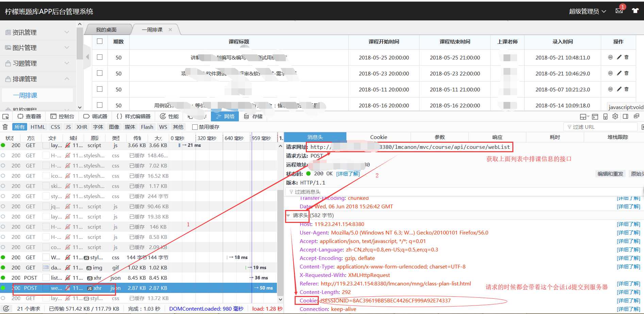This screenshot has width=644, height=314.
Task: Toggle the split console icon in devtools
Action: click(x=595, y=117)
